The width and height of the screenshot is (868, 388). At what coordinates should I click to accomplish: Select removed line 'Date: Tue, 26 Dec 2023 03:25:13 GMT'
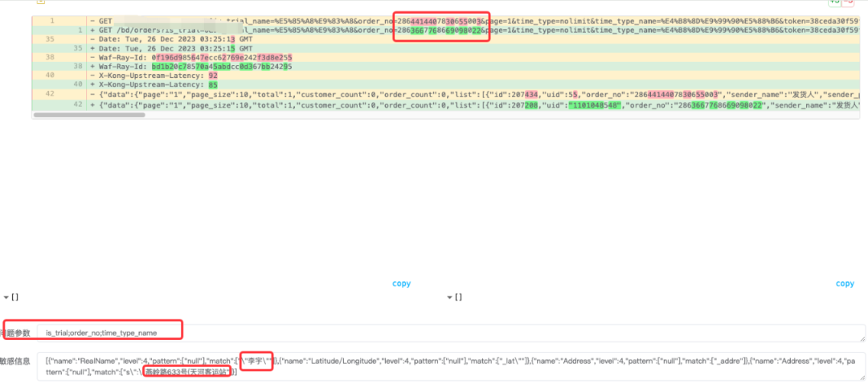pyautogui.click(x=445, y=39)
